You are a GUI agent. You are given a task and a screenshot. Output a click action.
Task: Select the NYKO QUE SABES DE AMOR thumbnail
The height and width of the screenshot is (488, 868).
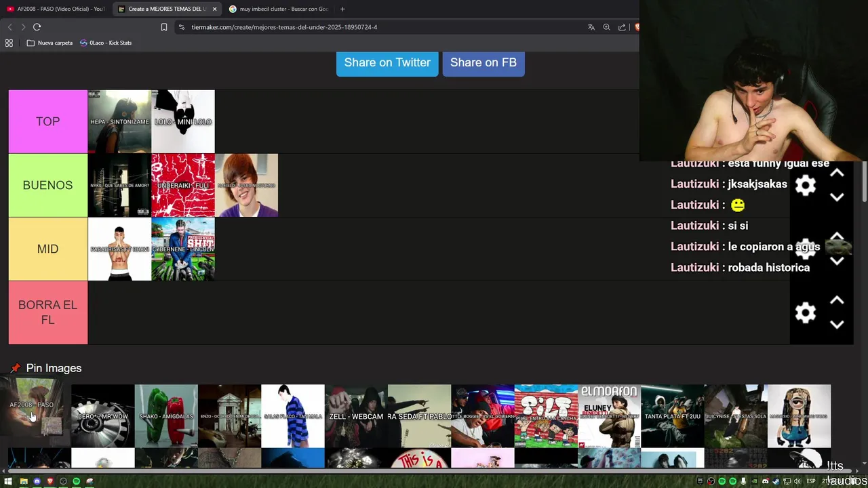(119, 185)
